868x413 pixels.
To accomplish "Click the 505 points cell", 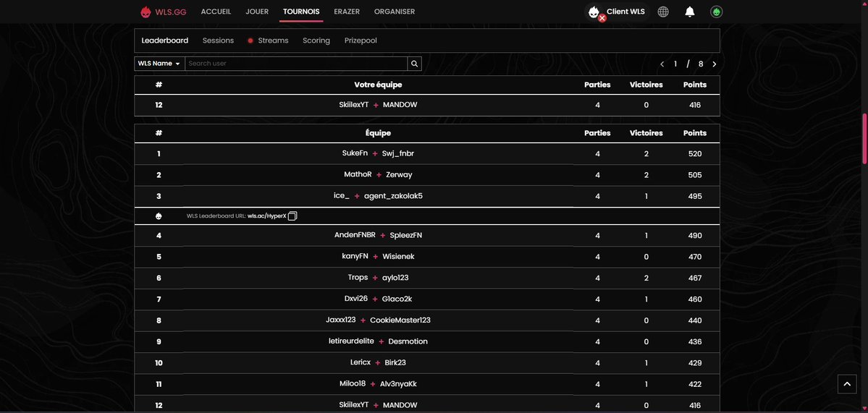I will 695,175.
